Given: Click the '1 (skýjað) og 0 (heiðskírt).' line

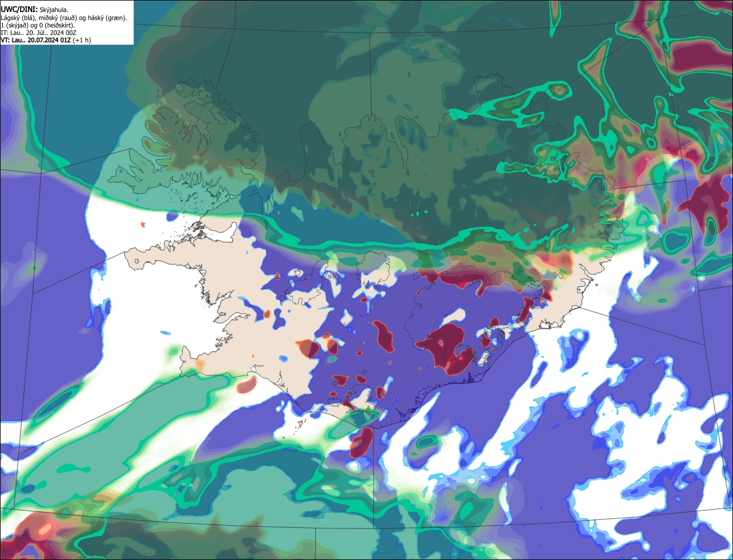Looking at the screenshot, I should coord(38,25).
